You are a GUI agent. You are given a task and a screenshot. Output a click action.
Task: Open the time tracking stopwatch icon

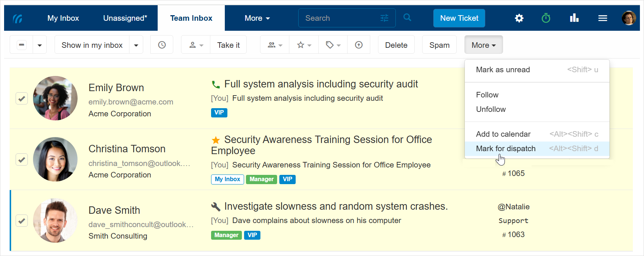546,18
